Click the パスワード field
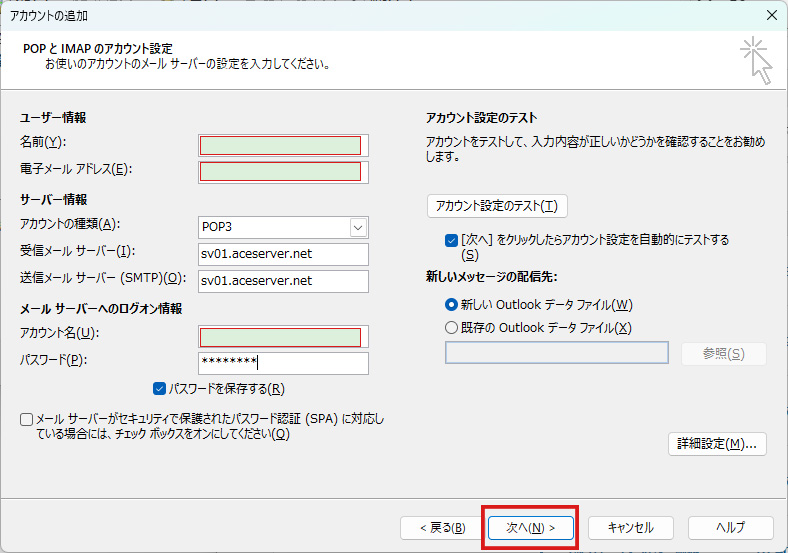This screenshot has width=788, height=553. [x=283, y=362]
